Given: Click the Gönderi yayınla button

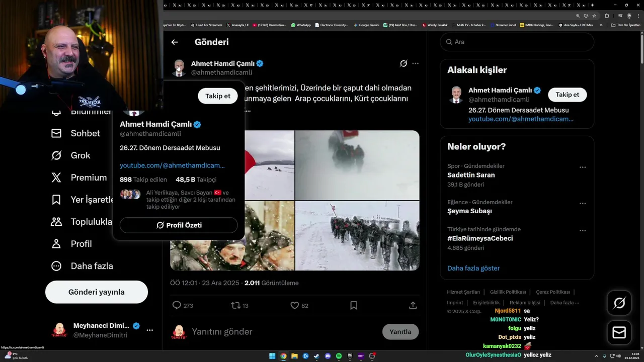Looking at the screenshot, I should (x=97, y=292).
